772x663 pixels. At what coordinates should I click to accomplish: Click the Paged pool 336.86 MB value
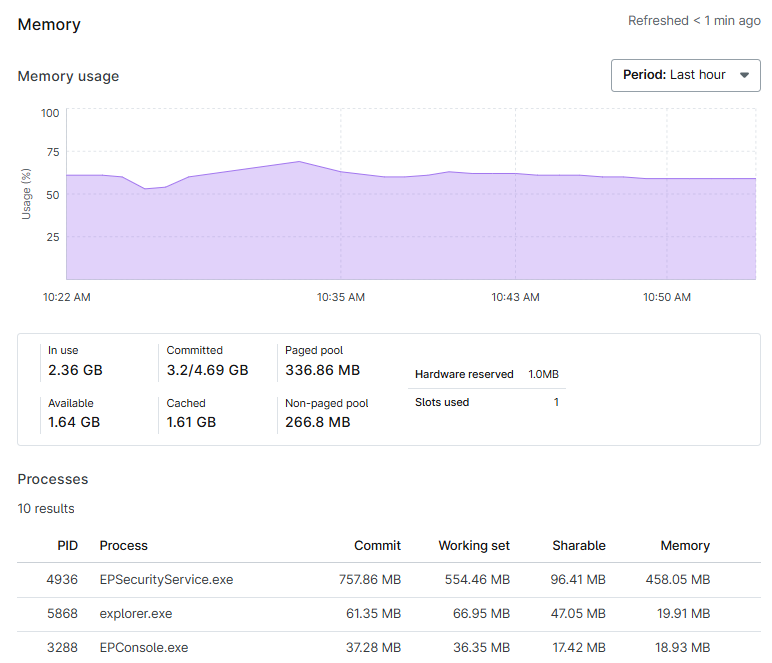[x=322, y=370]
